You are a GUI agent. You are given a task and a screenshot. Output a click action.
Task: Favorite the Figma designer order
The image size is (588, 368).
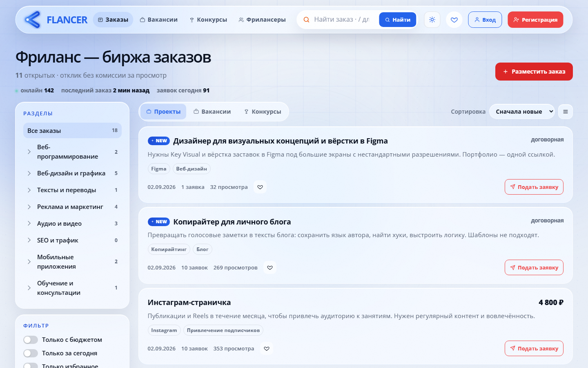pos(260,187)
